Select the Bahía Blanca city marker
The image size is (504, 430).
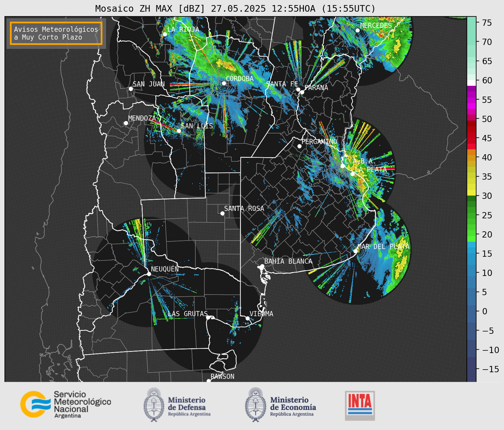point(262,266)
